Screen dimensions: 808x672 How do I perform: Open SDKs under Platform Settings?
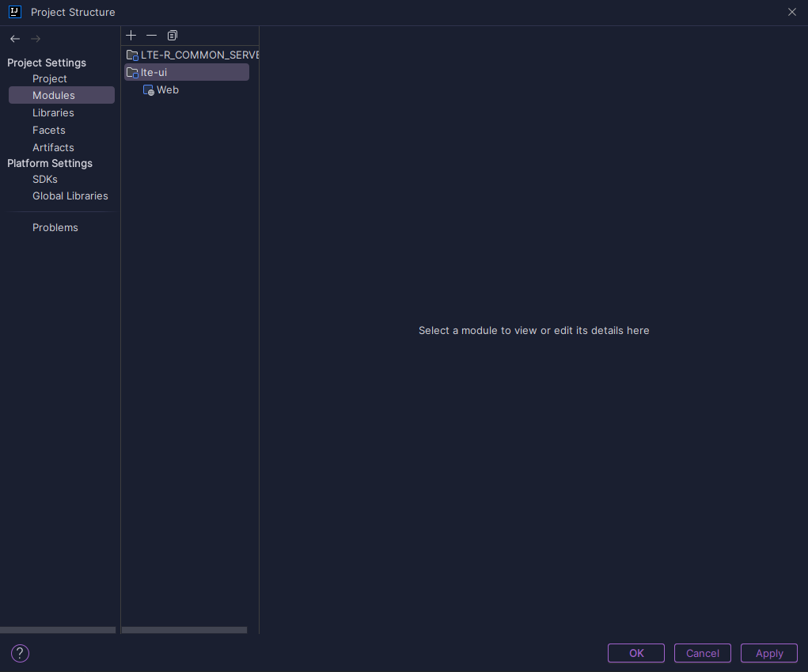[x=45, y=179]
